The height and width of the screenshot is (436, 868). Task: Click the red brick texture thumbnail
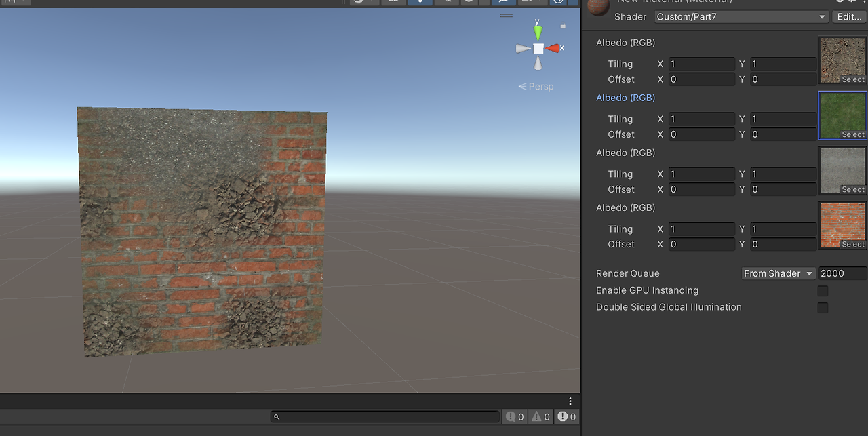(843, 225)
